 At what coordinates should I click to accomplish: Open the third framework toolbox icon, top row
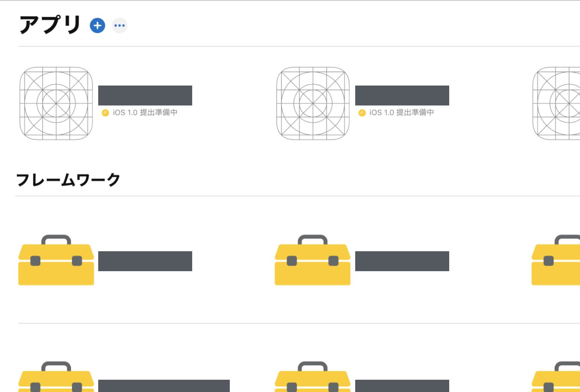click(555, 260)
